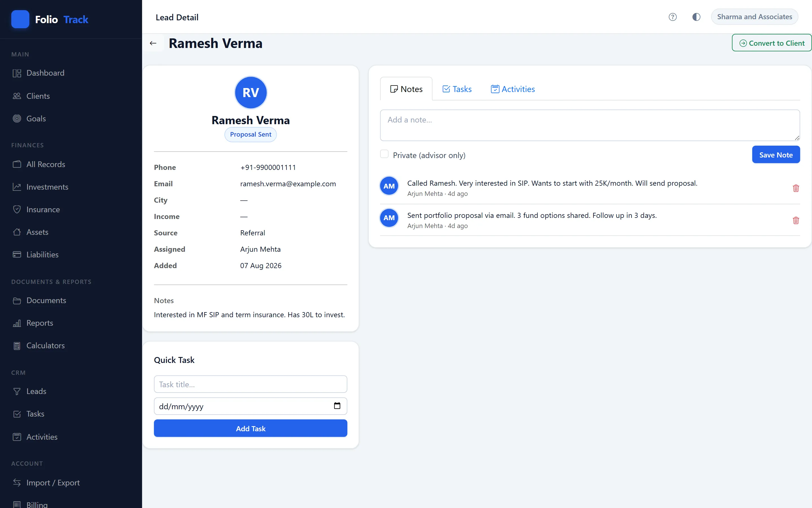Screen dimensions: 812x508
Task: Click the dd/mm/yyyy date field
Action: [250, 406]
